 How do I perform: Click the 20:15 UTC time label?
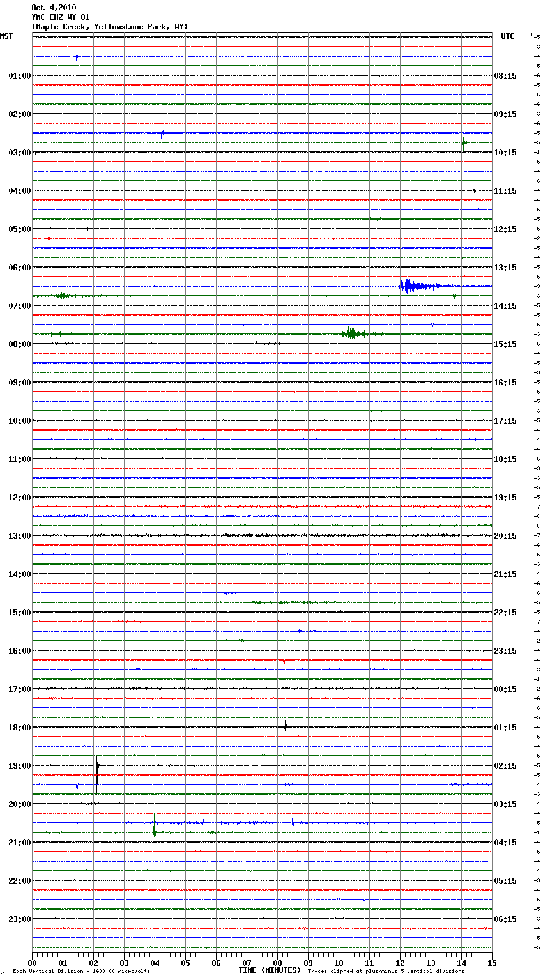pyautogui.click(x=505, y=536)
